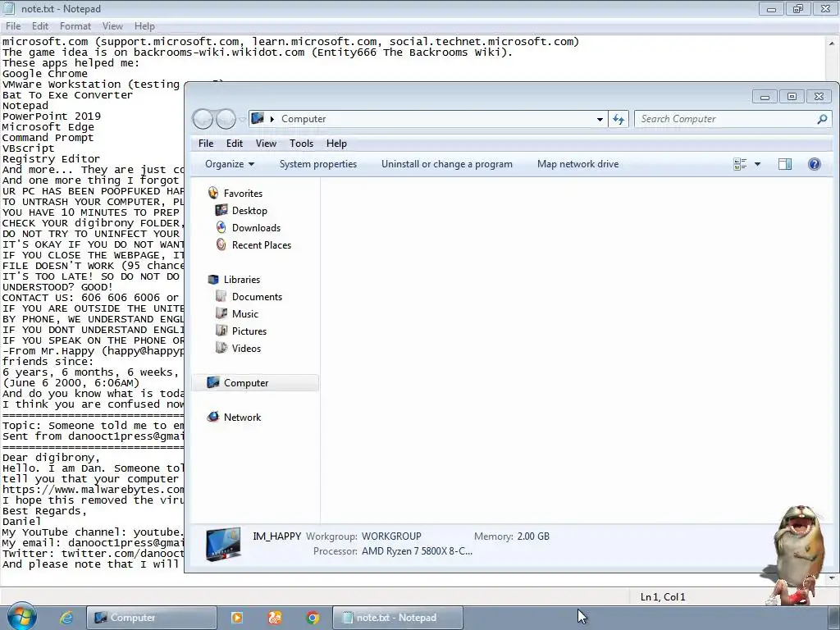Open the more view options arrow
840x630 pixels.
pos(757,164)
